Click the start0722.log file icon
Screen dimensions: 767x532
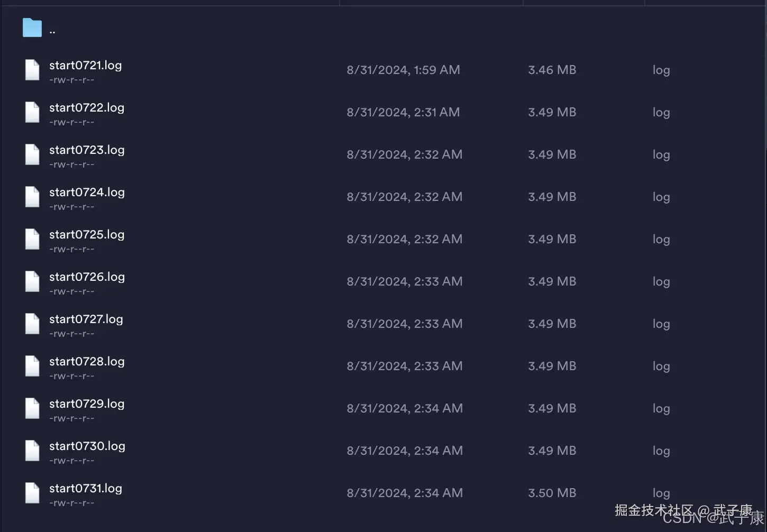(x=32, y=112)
